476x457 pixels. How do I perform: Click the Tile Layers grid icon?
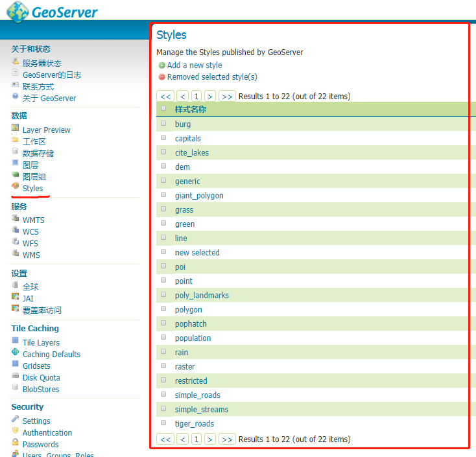pos(15,340)
